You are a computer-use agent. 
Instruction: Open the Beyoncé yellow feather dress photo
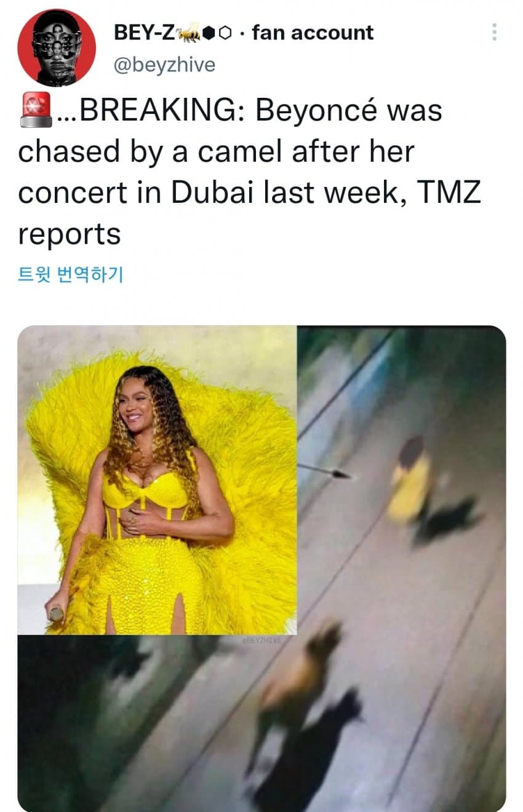(x=157, y=480)
